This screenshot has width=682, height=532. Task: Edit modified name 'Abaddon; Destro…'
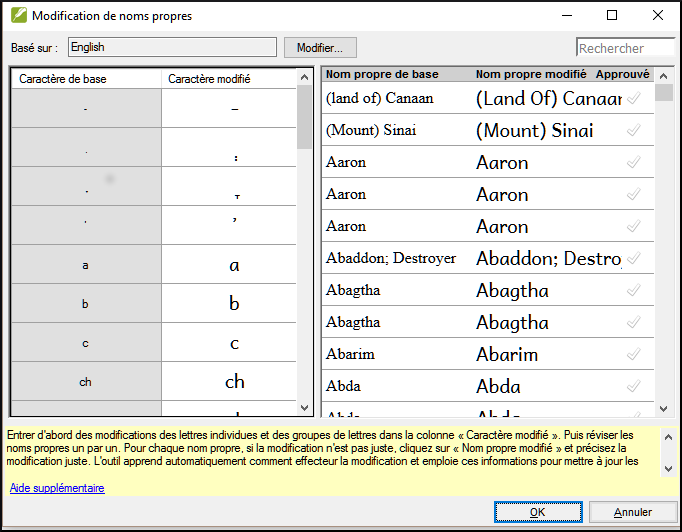[548, 258]
